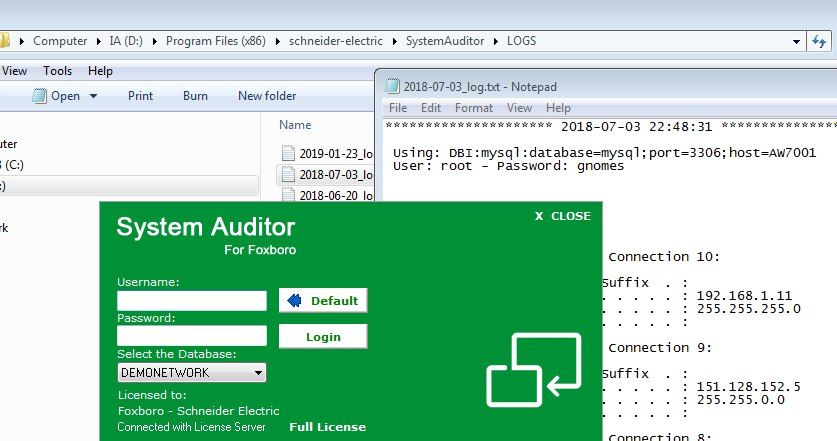The image size is (837, 441).
Task: Expand breadcrumb arrow after SystemAuditor
Action: [496, 41]
